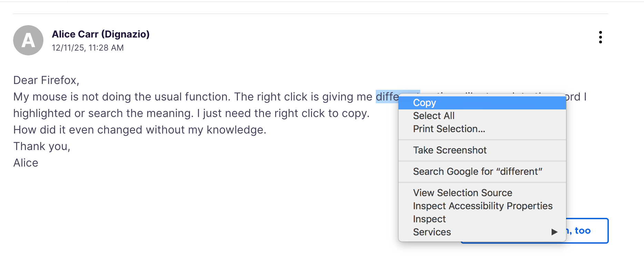The height and width of the screenshot is (276, 644).
Task: Click the "Alice" signature text
Action: (26, 163)
